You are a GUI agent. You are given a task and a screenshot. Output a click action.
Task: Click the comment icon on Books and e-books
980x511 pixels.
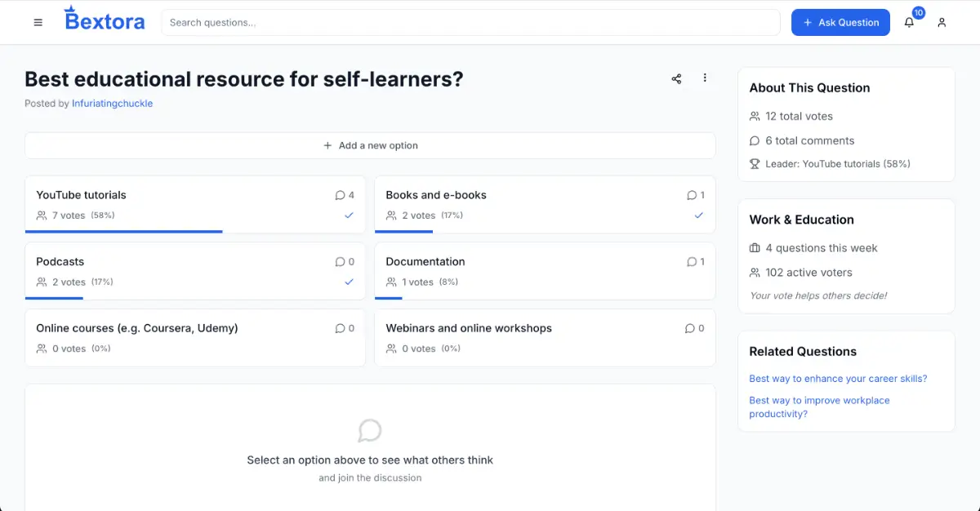(692, 195)
